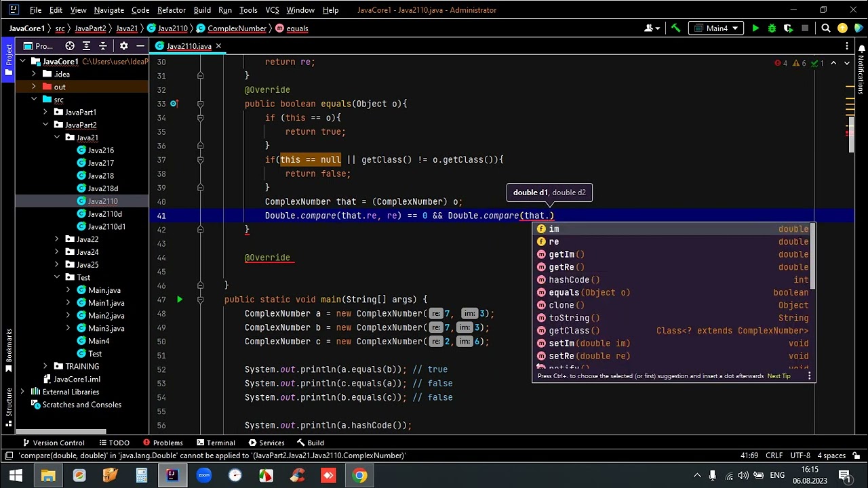Expand the JavaPart1 package
The width and height of the screenshot is (868, 488).
pos(45,112)
